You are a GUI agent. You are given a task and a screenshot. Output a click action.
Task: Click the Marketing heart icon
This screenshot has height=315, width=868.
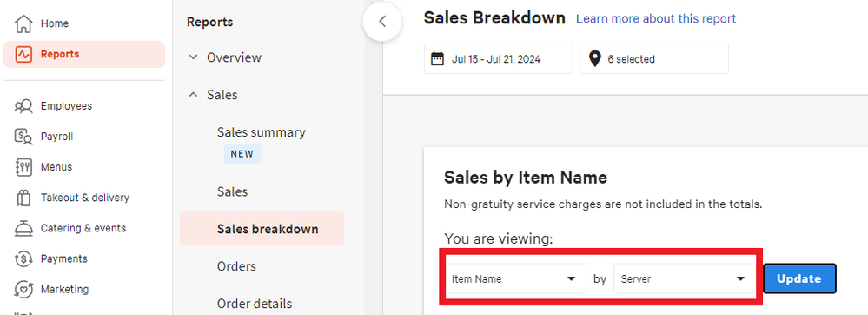tap(23, 289)
